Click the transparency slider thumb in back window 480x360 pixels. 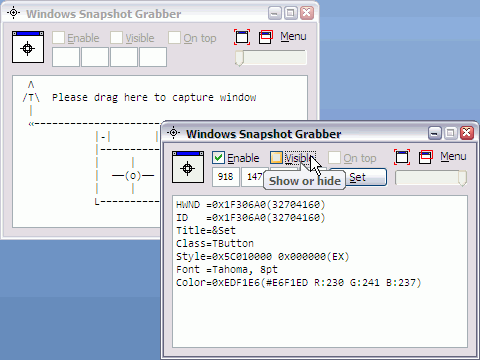pos(239,58)
